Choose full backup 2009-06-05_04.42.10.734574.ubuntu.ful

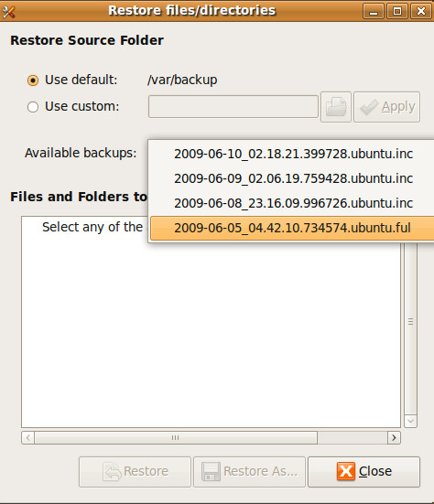292,228
